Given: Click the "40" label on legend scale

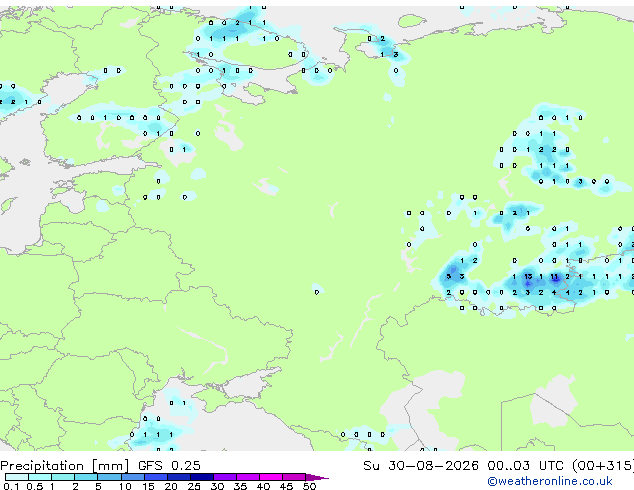Looking at the screenshot, I should [263, 486].
